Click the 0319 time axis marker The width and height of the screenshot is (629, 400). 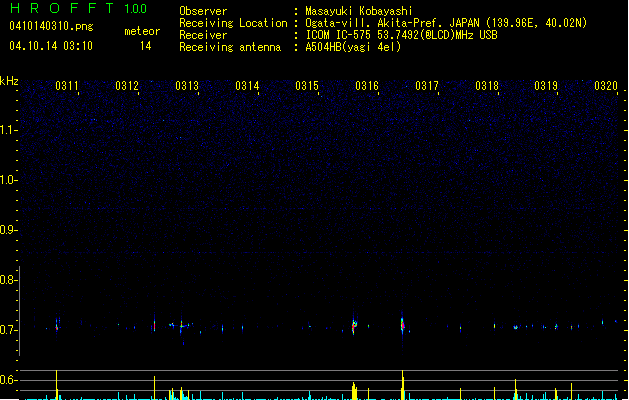[546, 86]
